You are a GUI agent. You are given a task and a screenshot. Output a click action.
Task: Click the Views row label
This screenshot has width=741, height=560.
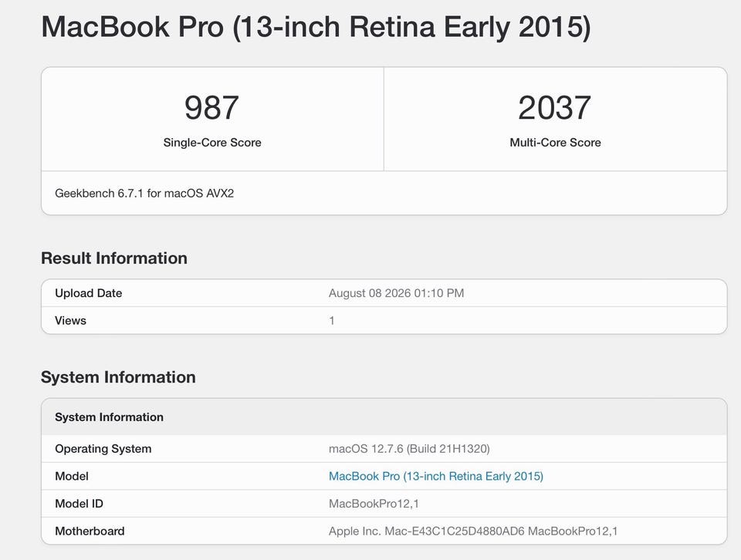(x=70, y=321)
